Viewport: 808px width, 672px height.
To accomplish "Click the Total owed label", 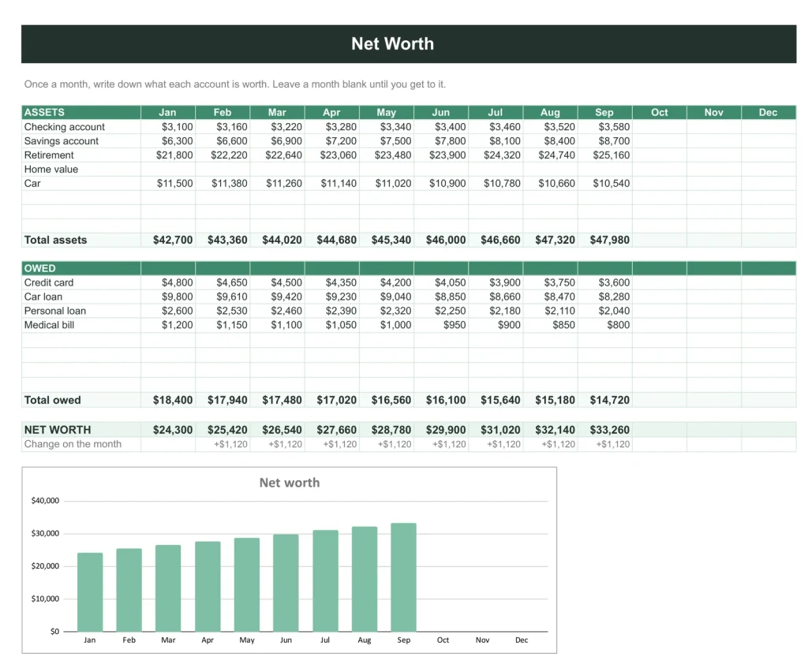I will tap(53, 400).
